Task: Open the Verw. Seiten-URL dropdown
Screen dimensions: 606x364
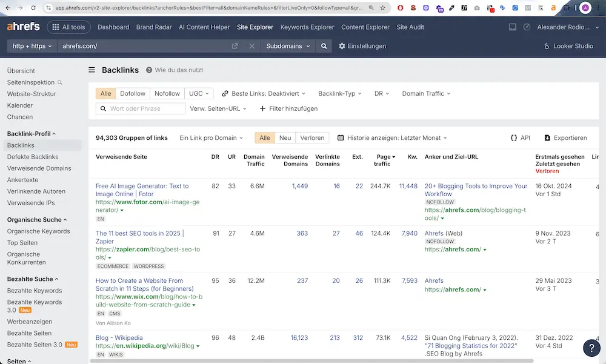Action: pos(218,108)
